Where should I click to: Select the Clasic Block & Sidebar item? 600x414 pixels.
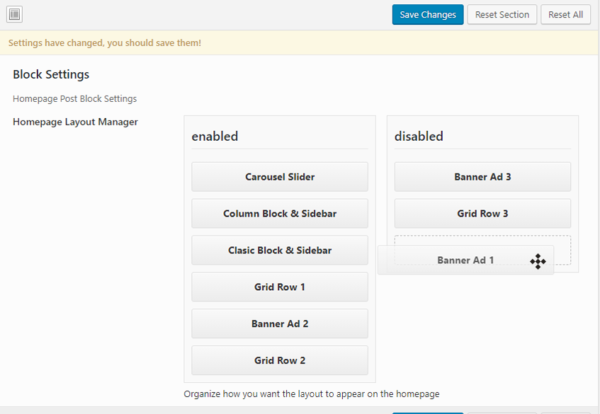[x=280, y=250]
